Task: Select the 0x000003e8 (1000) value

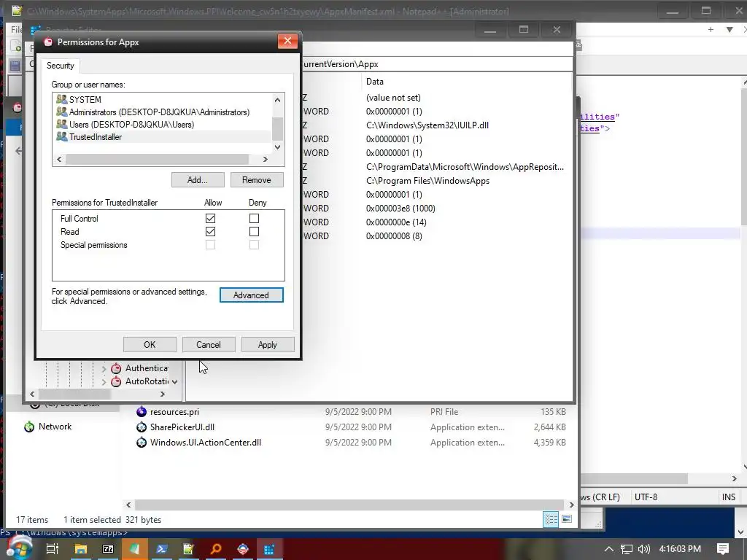Action: tap(400, 208)
